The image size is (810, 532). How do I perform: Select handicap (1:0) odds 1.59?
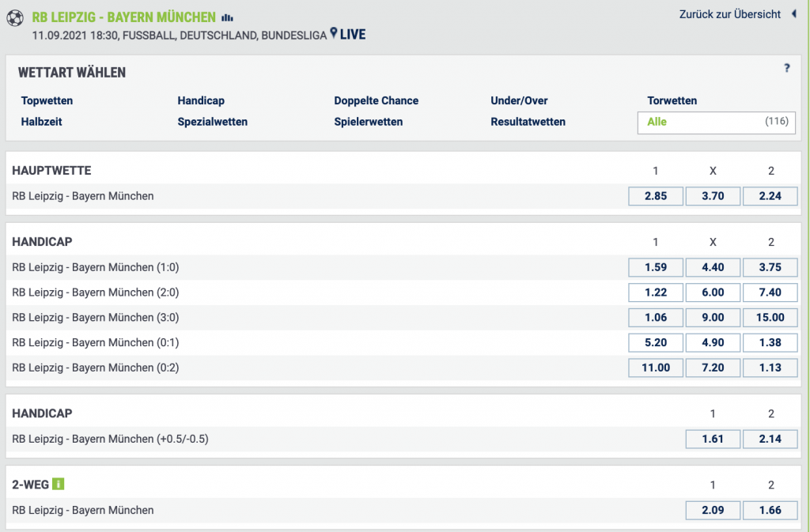click(x=656, y=267)
